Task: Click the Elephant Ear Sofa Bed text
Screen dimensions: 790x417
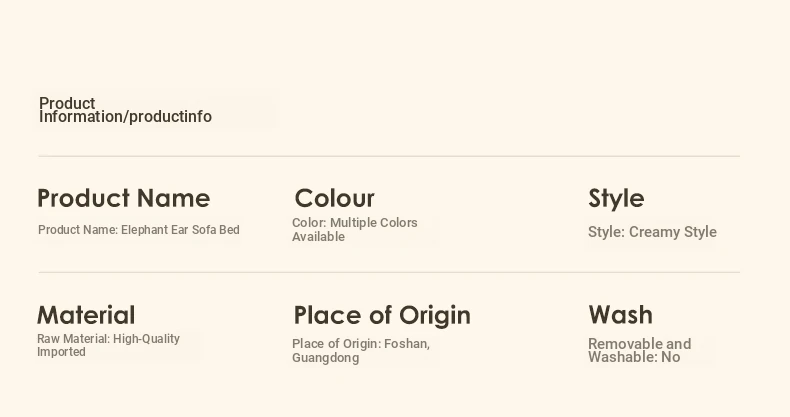Action: tap(180, 230)
